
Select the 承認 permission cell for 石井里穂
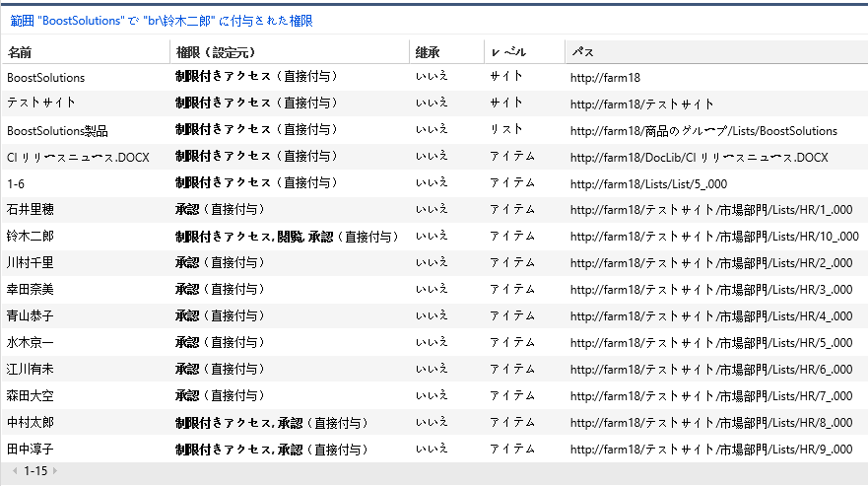[x=221, y=209]
